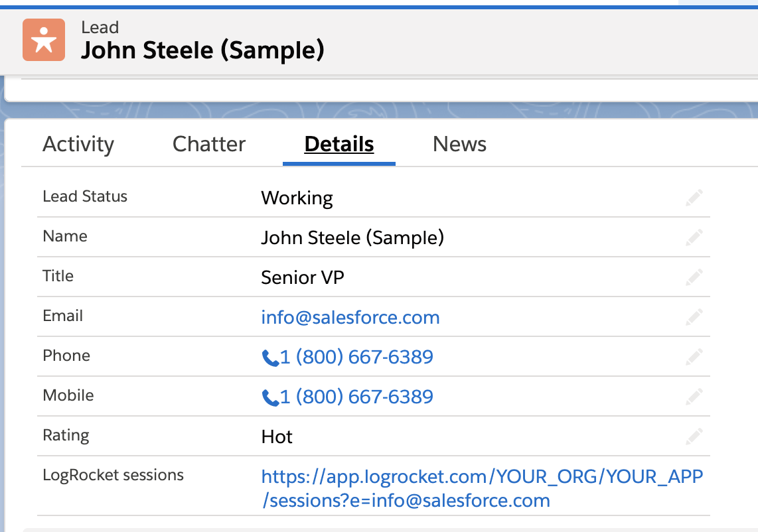This screenshot has width=758, height=532.
Task: Click the Lead object label in header
Action: 100,27
